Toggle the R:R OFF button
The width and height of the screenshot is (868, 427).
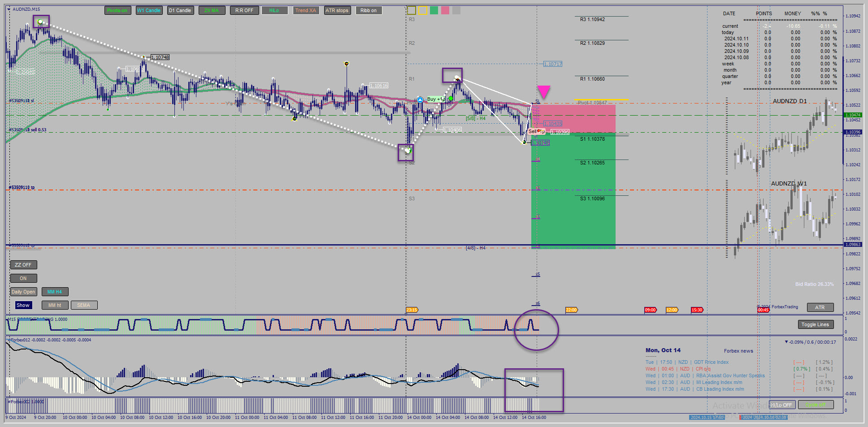(x=244, y=10)
